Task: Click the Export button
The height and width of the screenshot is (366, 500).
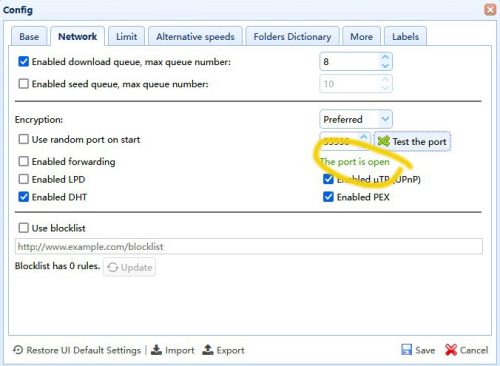Action: pyautogui.click(x=223, y=350)
